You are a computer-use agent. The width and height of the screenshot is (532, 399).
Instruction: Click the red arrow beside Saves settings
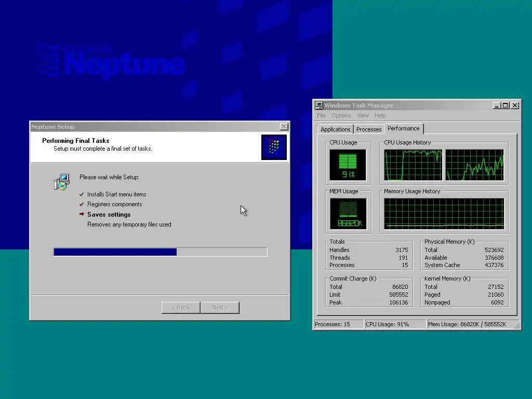(82, 214)
